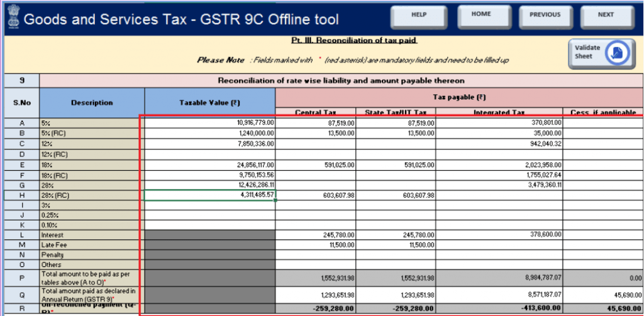Click Central Tax paid 1,293,651.98
644x316 pixels.
pyautogui.click(x=316, y=295)
